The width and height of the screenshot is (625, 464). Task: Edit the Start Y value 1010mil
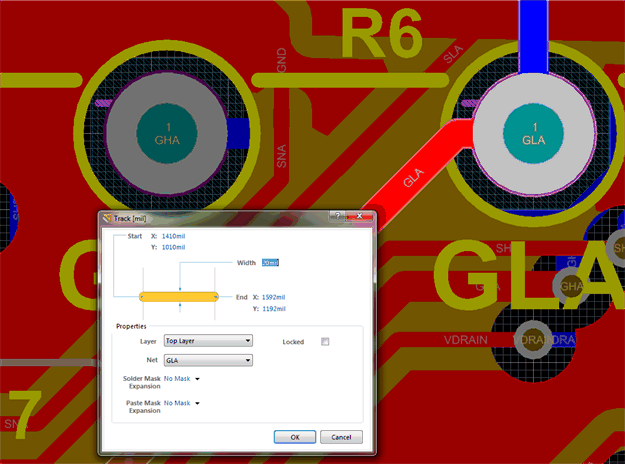tap(176, 247)
